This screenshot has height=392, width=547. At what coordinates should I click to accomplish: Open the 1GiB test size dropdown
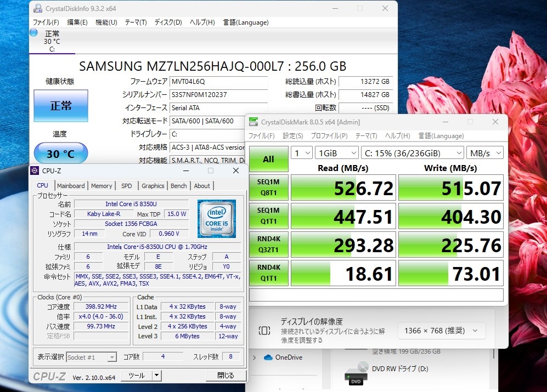[x=336, y=153]
